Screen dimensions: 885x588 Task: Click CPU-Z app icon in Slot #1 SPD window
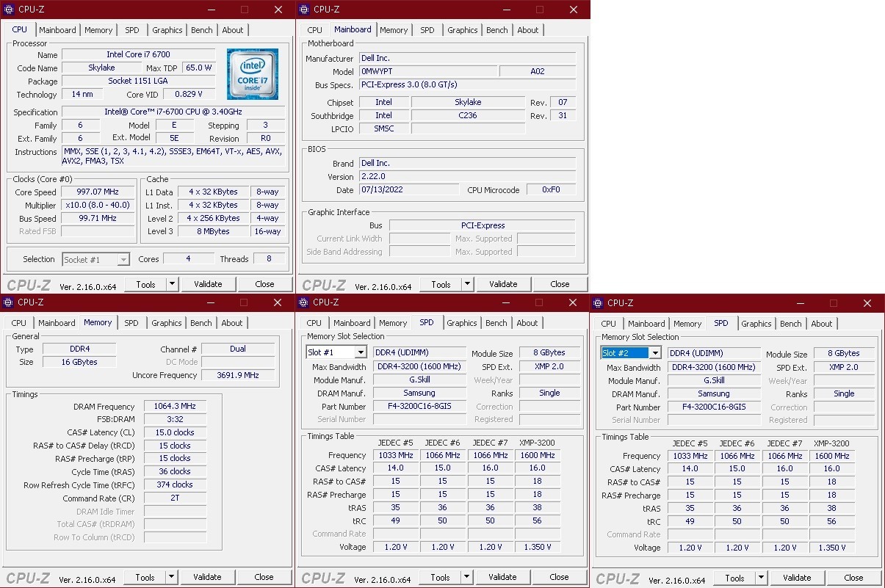tap(303, 302)
